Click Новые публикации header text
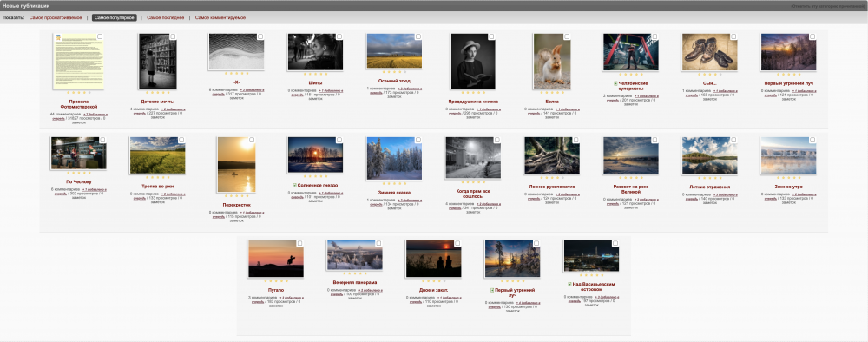The height and width of the screenshot is (342, 868). click(26, 5)
